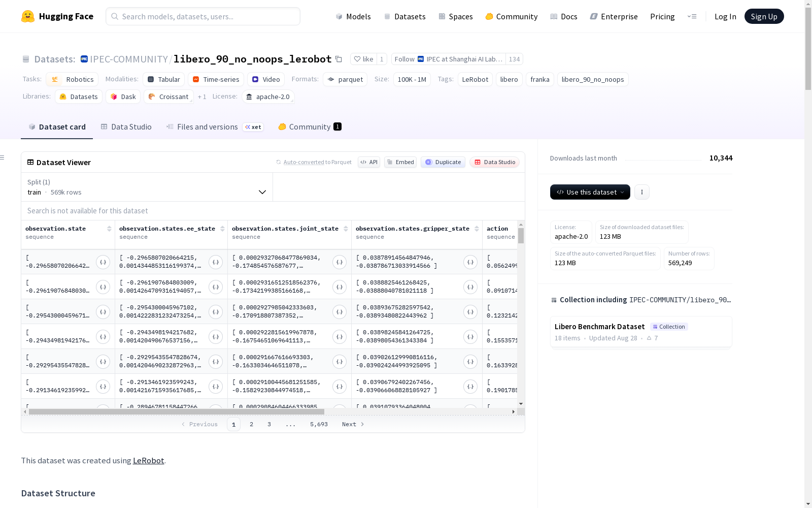This screenshot has width=812, height=508.
Task: Click the apache-2.0 license tag
Action: click(268, 97)
